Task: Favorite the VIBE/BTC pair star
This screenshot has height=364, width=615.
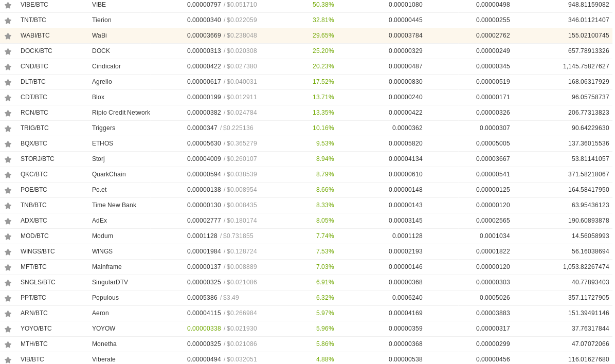Action: pyautogui.click(x=8, y=5)
